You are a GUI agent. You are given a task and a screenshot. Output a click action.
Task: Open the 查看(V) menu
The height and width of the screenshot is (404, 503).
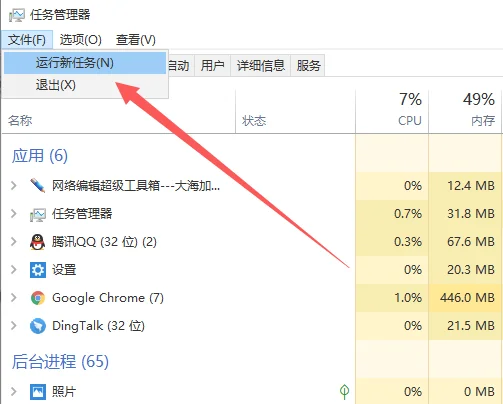click(x=136, y=40)
